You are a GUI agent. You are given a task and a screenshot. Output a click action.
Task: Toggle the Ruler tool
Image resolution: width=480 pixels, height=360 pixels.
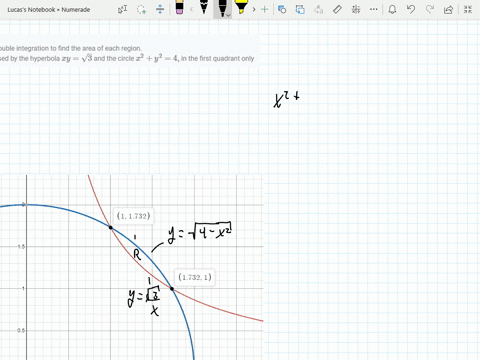click(x=337, y=9)
